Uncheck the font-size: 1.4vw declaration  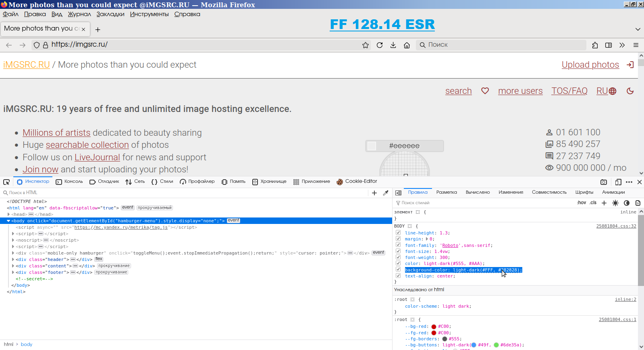[x=398, y=251]
